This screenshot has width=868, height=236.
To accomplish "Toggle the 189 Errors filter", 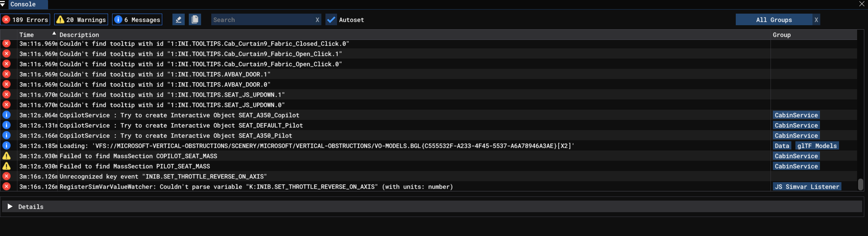I will (26, 20).
